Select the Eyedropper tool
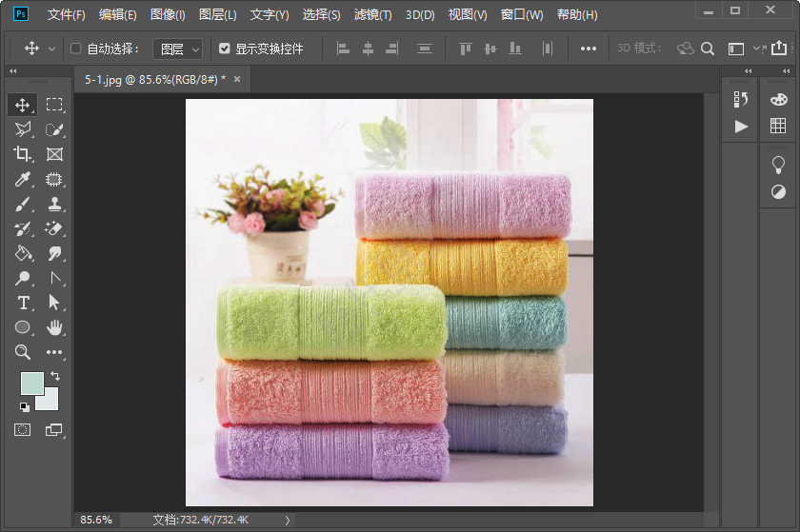 click(23, 179)
